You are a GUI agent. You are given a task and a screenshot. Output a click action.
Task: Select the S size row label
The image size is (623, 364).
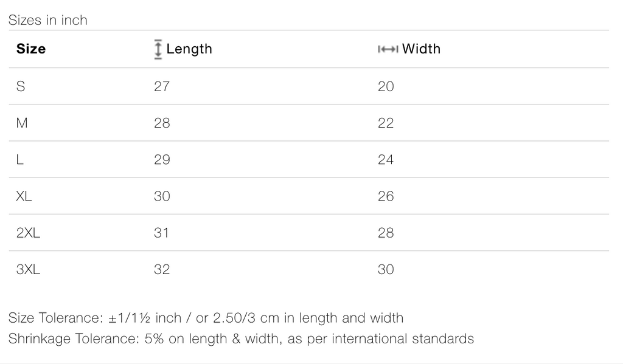[x=21, y=86]
